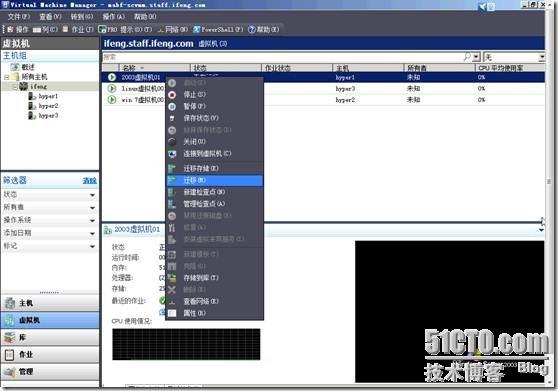Image resolution: width=558 pixels, height=391 pixels.
Task: Click the running status icon of linux虚拟机
Action: click(x=112, y=88)
